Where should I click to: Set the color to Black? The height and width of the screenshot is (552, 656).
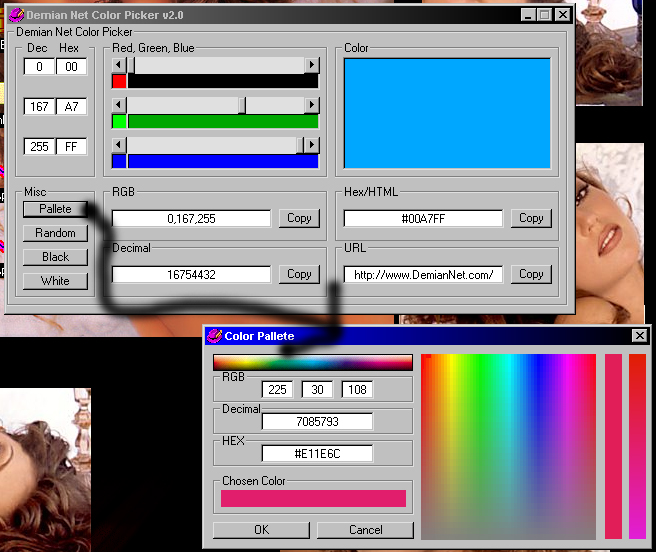(55, 257)
